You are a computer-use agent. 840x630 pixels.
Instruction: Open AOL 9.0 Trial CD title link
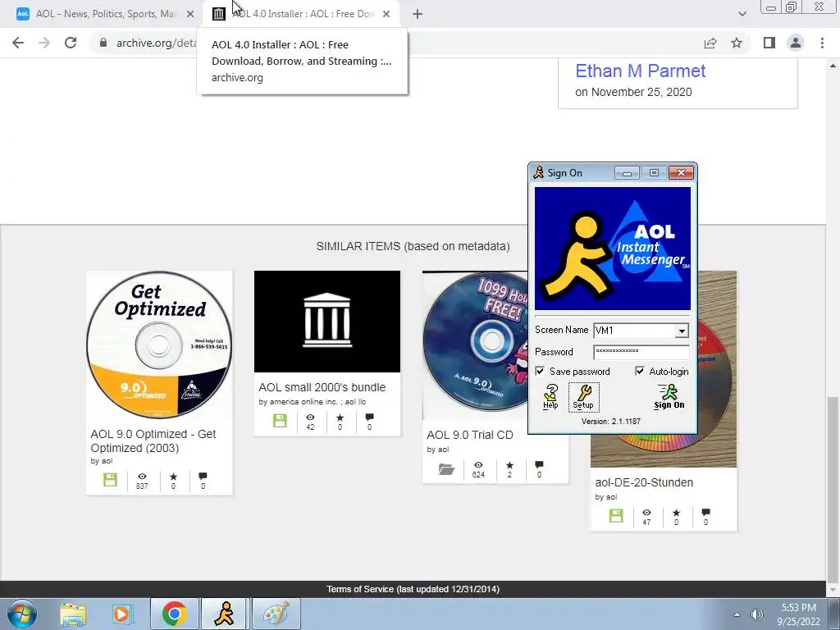(470, 435)
